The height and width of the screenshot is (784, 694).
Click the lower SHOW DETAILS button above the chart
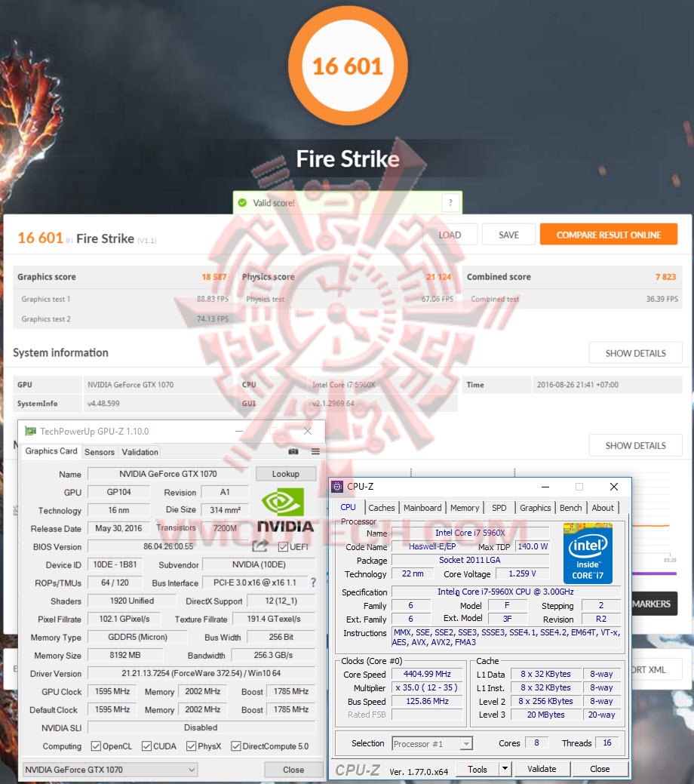[x=635, y=445]
